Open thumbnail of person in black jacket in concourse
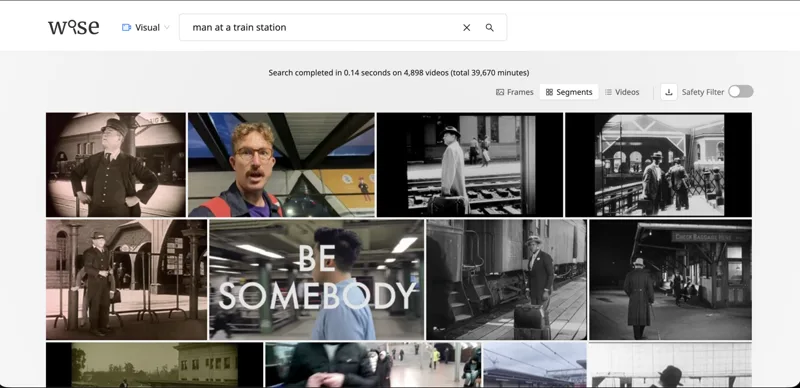Image resolution: width=800 pixels, height=388 pixels. [x=373, y=365]
